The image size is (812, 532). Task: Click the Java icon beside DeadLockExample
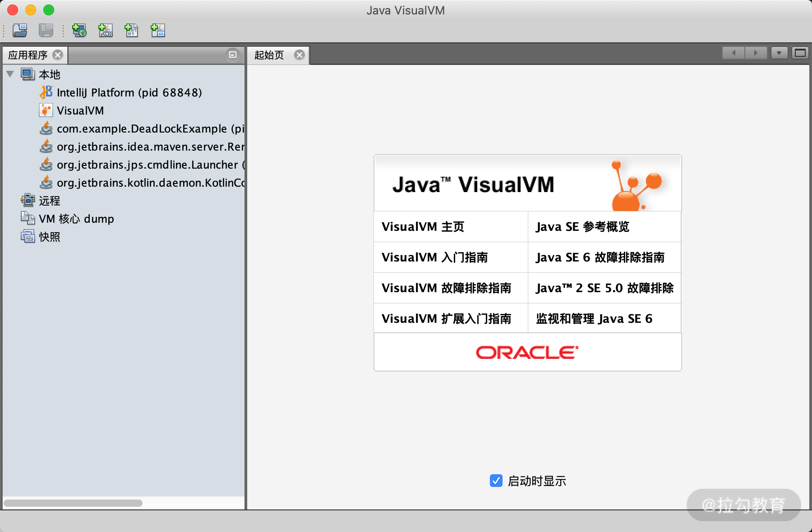46,128
